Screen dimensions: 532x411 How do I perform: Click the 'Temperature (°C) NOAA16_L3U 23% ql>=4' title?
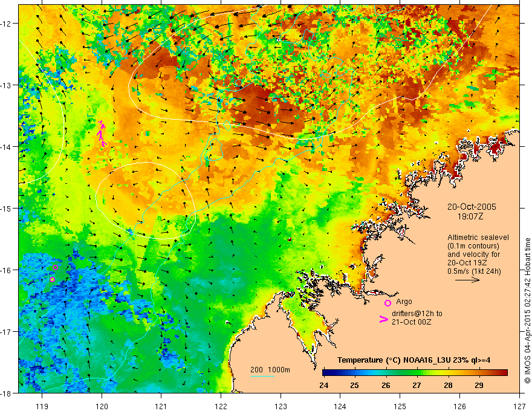click(x=414, y=360)
